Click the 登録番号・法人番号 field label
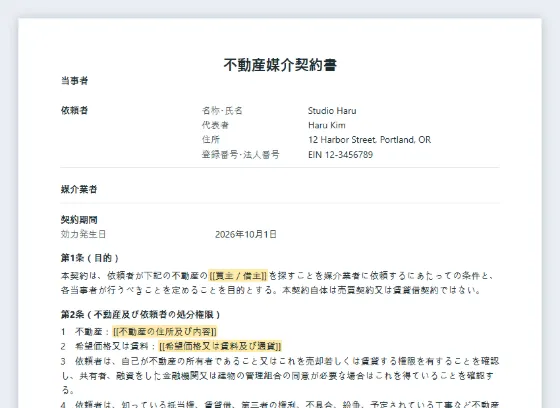 240,155
